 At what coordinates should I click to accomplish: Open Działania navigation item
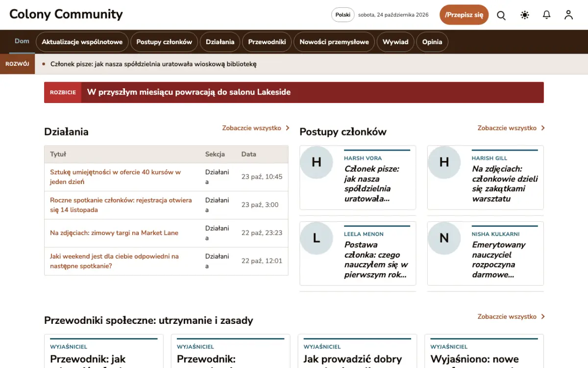click(220, 42)
